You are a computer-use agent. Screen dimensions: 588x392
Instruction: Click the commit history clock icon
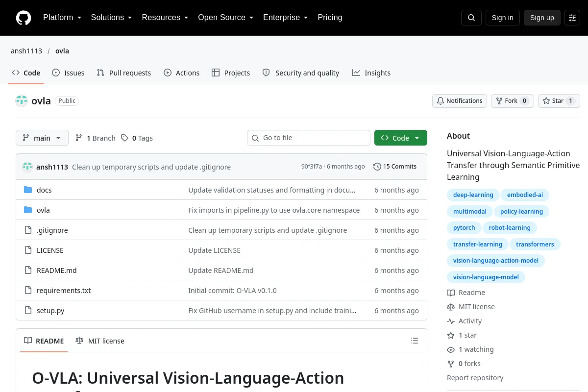click(x=377, y=167)
